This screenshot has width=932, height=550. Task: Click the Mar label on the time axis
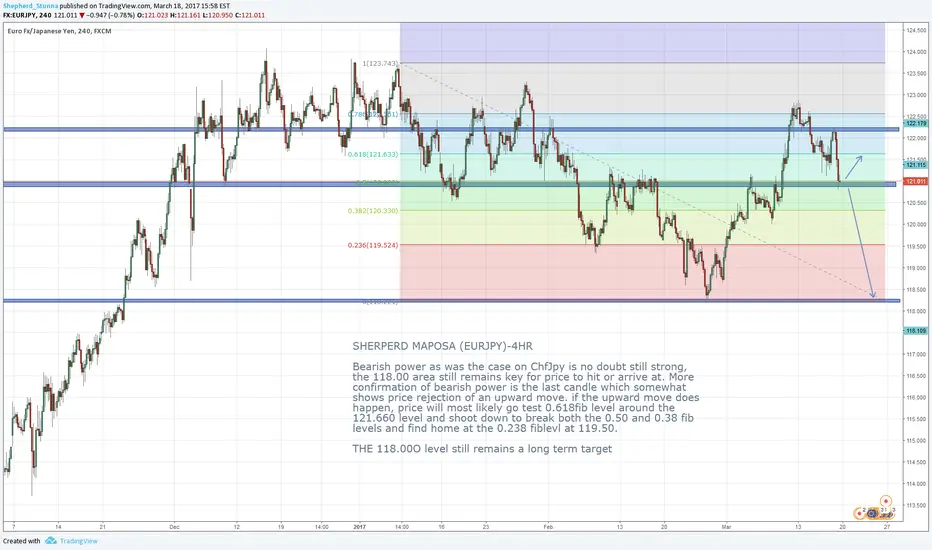(726, 527)
